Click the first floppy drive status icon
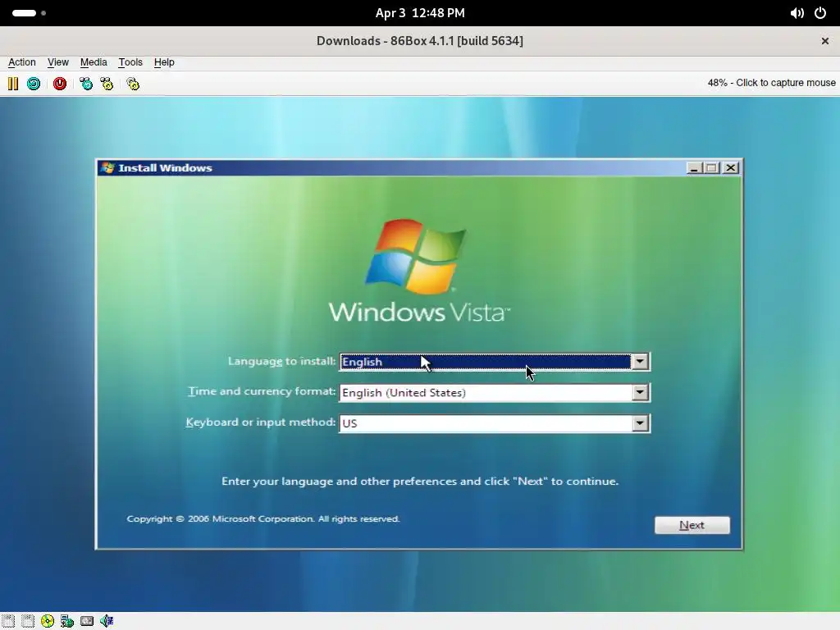Viewport: 840px width, 630px height. (x=8, y=621)
